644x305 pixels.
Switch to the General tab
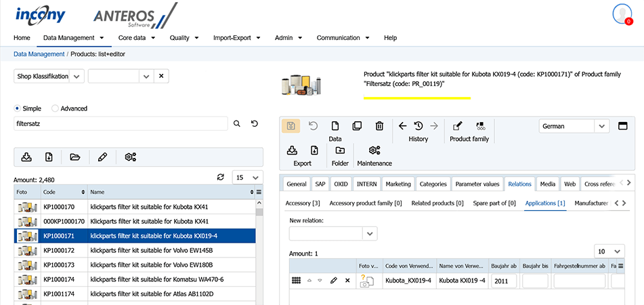pyautogui.click(x=297, y=184)
